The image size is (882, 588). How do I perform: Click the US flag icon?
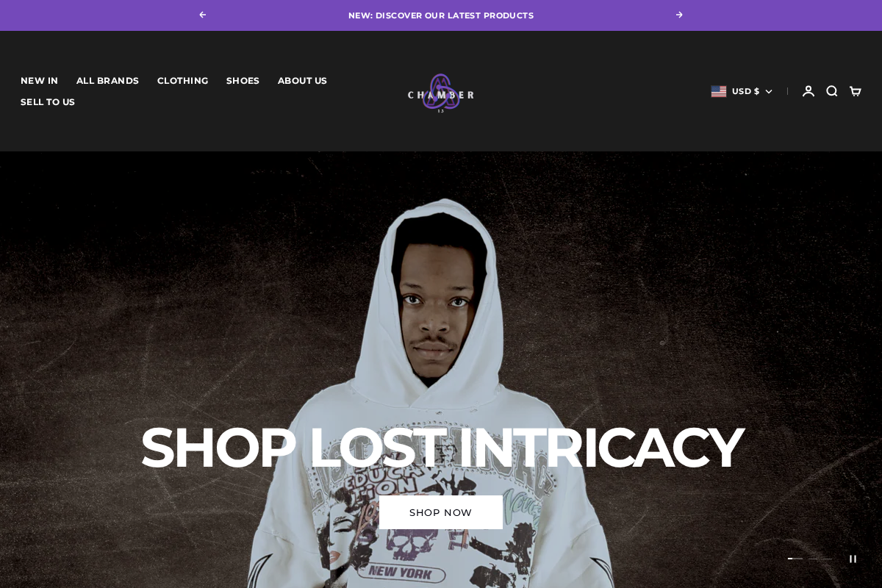click(719, 91)
